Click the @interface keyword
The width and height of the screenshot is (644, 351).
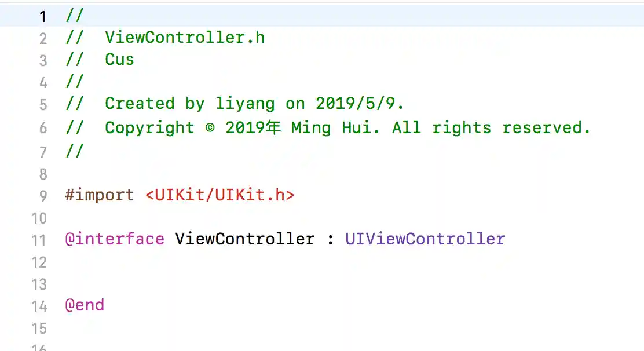click(115, 239)
